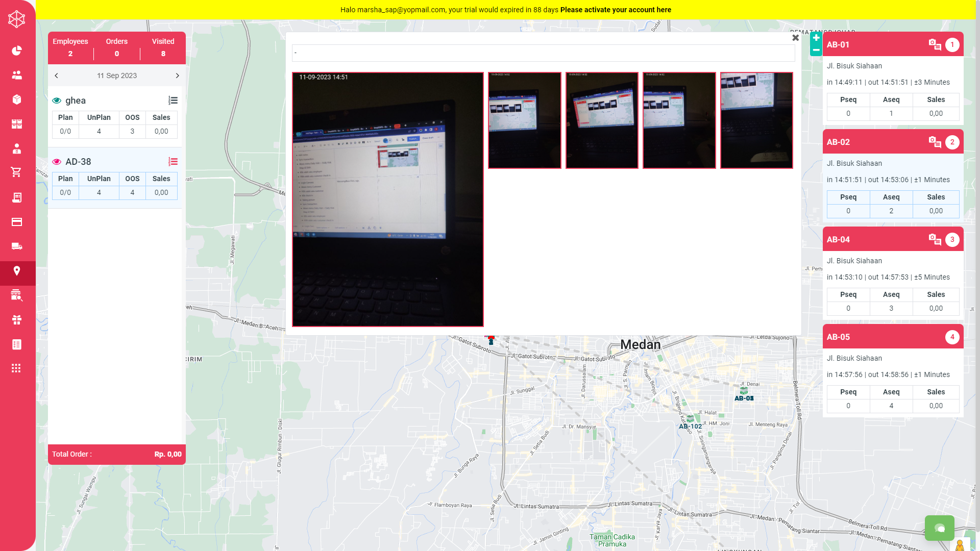Open the delivery truck sidebar icon
Image resolution: width=980 pixels, height=551 pixels.
tap(17, 246)
